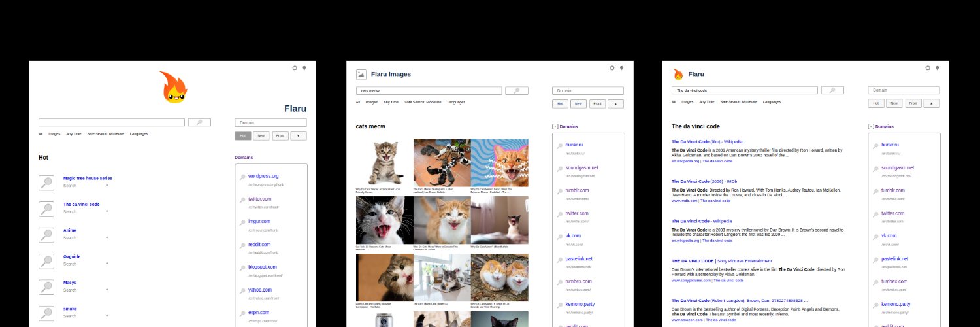The width and height of the screenshot is (980, 327).
Task: Click the magnifier thumbnail next to Ovguide
Action: coord(46,261)
